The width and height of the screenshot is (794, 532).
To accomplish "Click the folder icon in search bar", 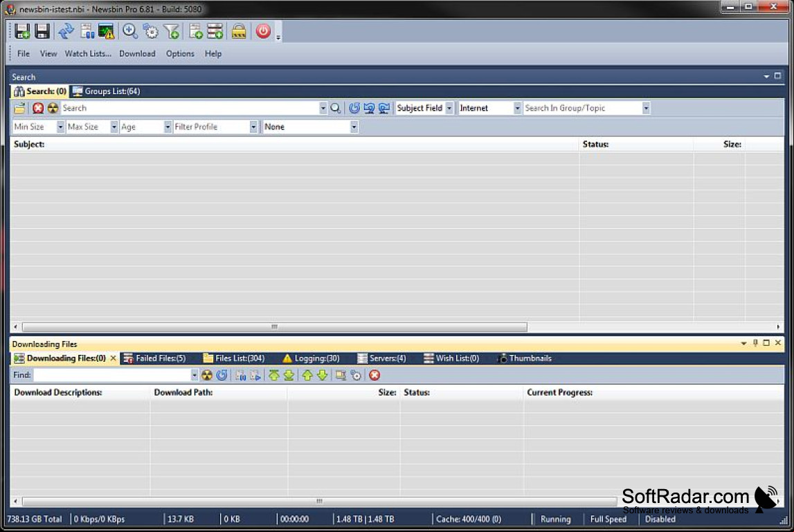I will tap(20, 108).
